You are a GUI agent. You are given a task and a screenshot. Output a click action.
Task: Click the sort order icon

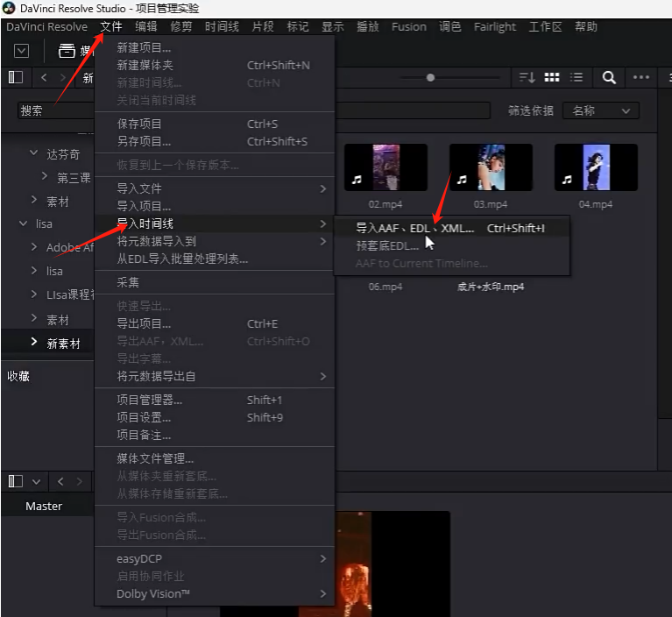pyautogui.click(x=527, y=78)
